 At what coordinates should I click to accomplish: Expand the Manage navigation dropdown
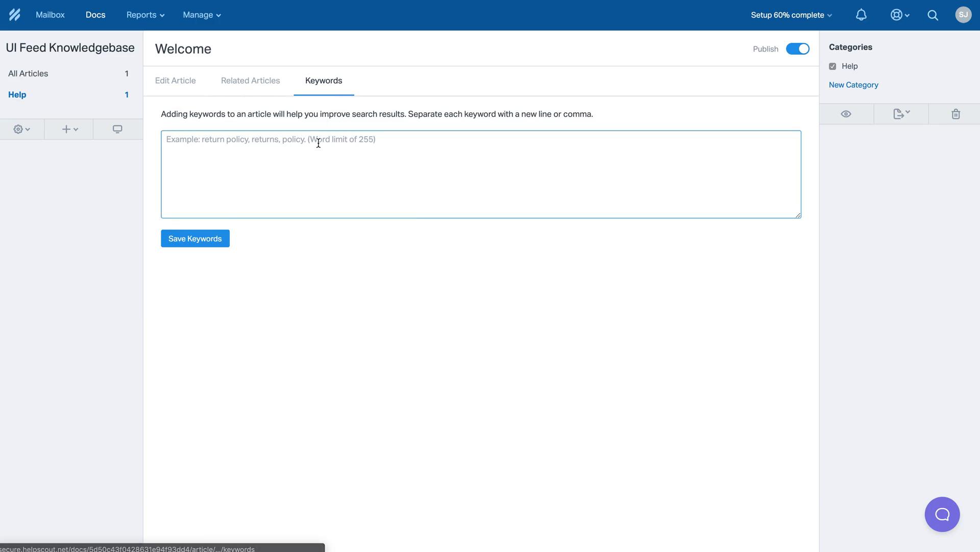tap(202, 15)
